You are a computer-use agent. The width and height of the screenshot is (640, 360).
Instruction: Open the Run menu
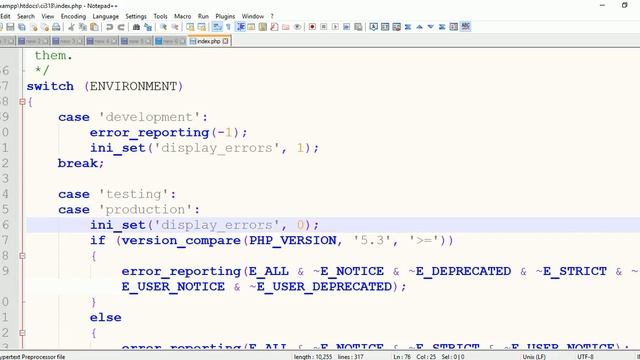[203, 16]
